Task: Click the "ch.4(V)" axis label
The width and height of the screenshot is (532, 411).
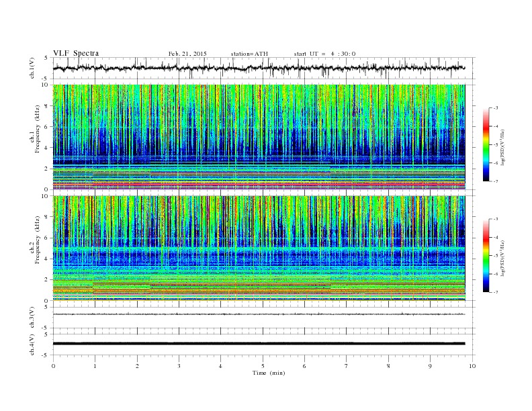Action: pyautogui.click(x=32, y=345)
